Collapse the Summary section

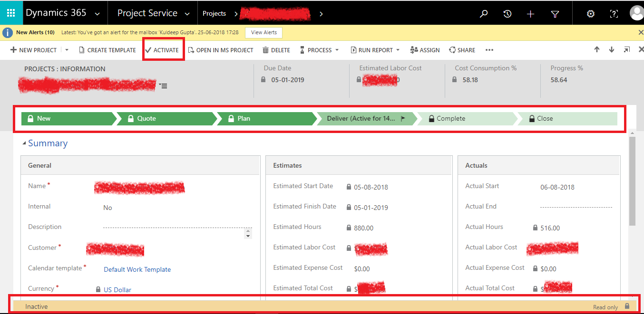(x=24, y=143)
